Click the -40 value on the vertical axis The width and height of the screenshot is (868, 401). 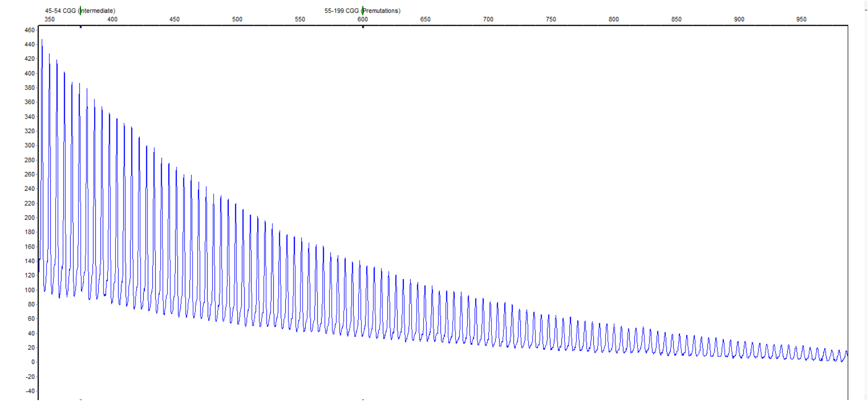coord(30,391)
